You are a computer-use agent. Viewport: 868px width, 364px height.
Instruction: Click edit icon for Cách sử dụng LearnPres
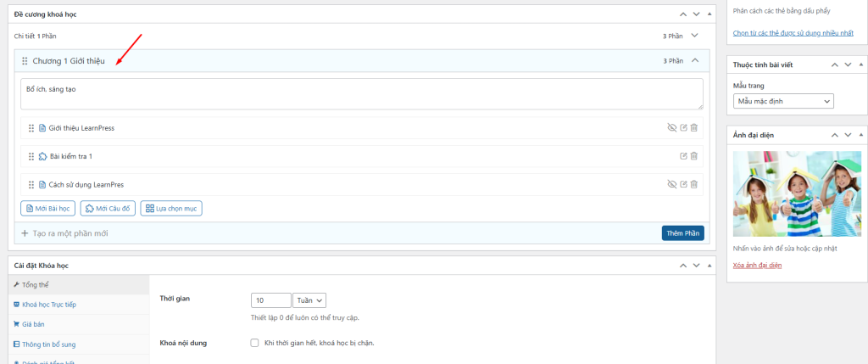click(x=683, y=184)
